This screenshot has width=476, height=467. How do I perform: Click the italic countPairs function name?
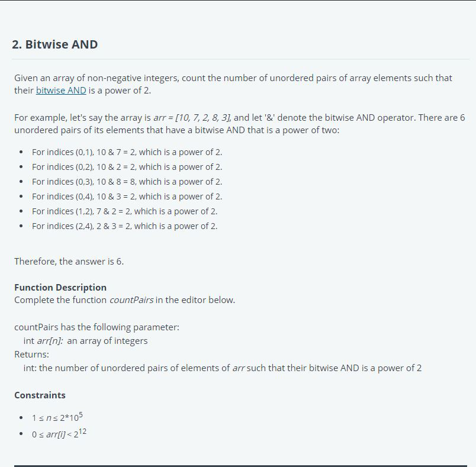pos(131,299)
